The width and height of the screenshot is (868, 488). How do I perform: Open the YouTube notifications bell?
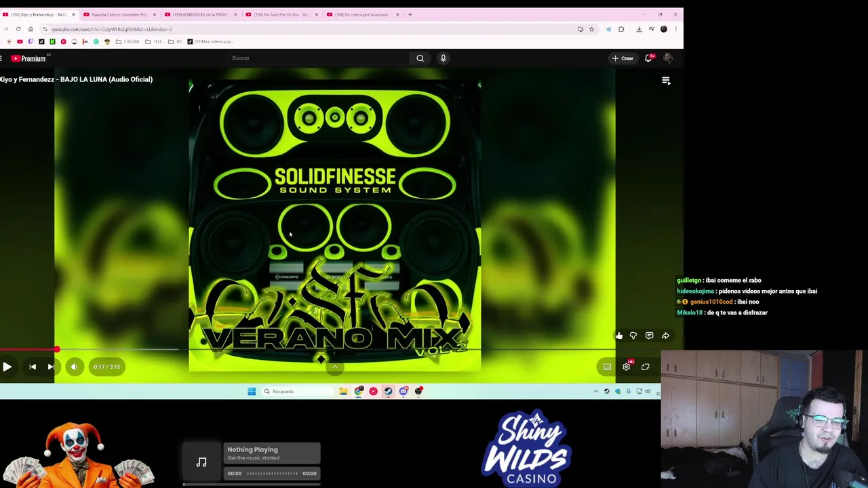tap(649, 58)
